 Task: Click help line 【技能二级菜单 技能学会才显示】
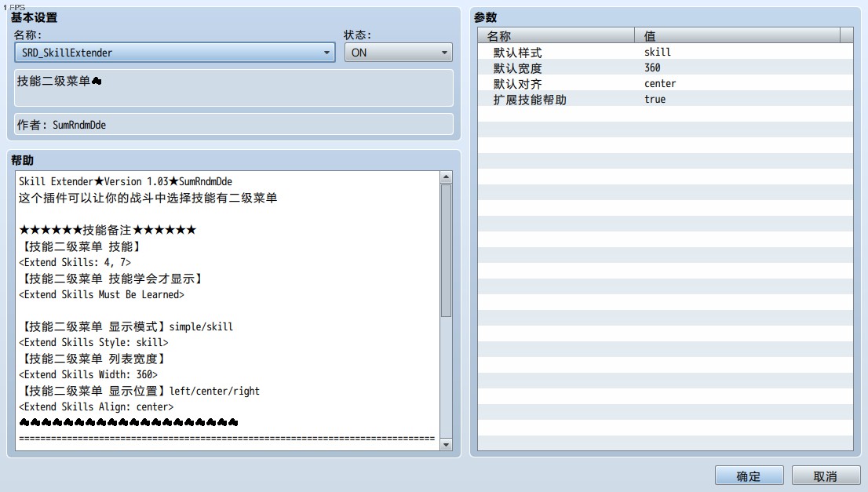coord(111,279)
